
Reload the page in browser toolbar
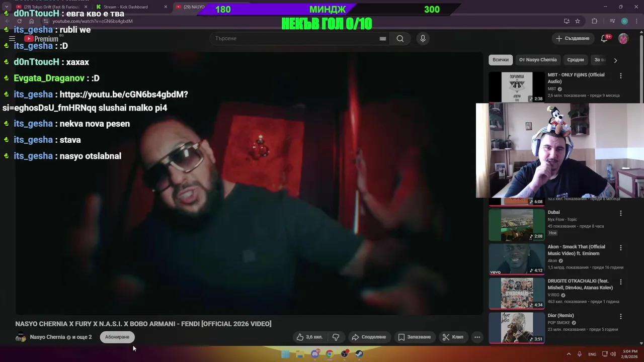[19, 21]
